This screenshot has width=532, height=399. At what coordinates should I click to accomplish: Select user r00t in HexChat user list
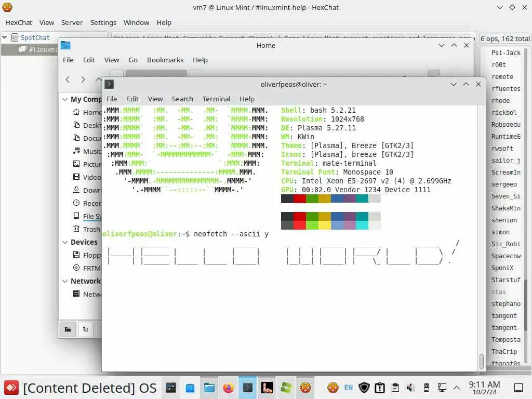coord(498,65)
